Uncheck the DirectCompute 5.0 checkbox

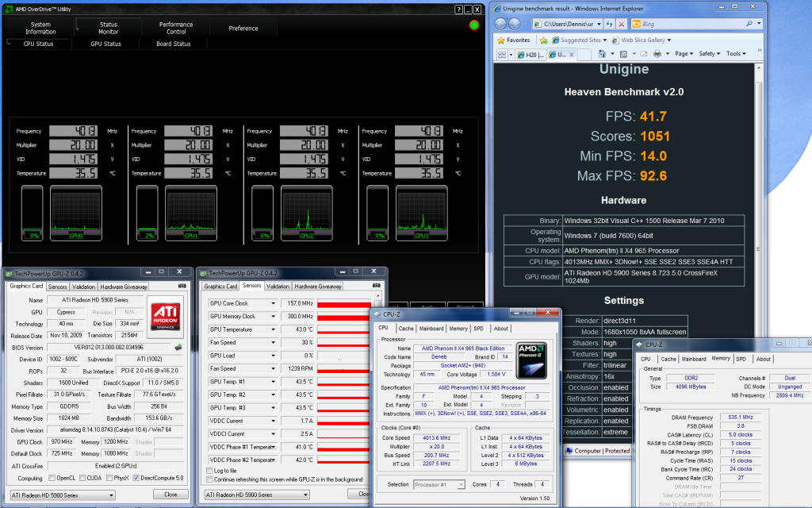pyautogui.click(x=136, y=479)
